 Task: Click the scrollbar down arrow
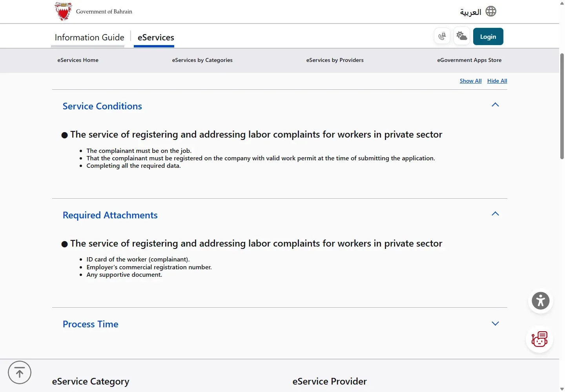pos(562,389)
